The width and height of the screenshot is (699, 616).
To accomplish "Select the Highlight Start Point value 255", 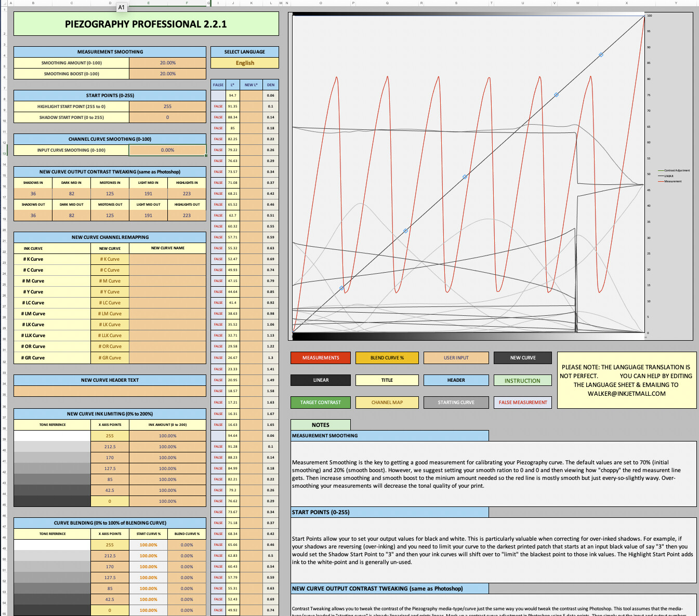I will (x=167, y=106).
